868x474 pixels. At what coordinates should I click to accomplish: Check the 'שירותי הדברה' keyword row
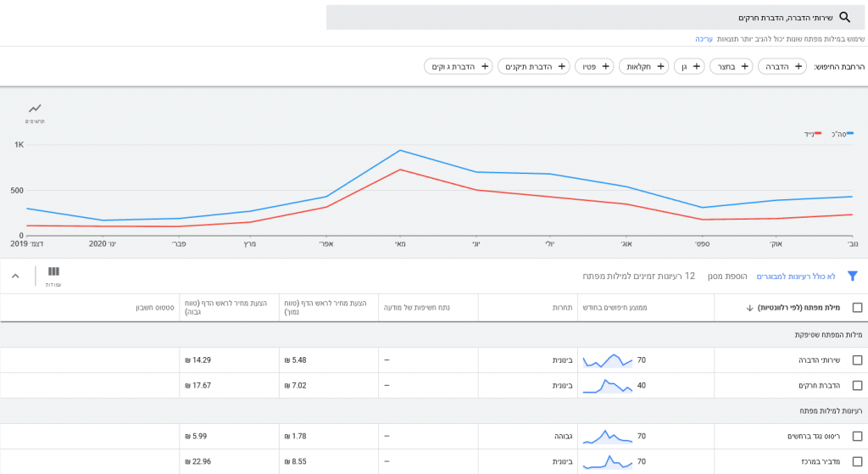click(x=857, y=360)
